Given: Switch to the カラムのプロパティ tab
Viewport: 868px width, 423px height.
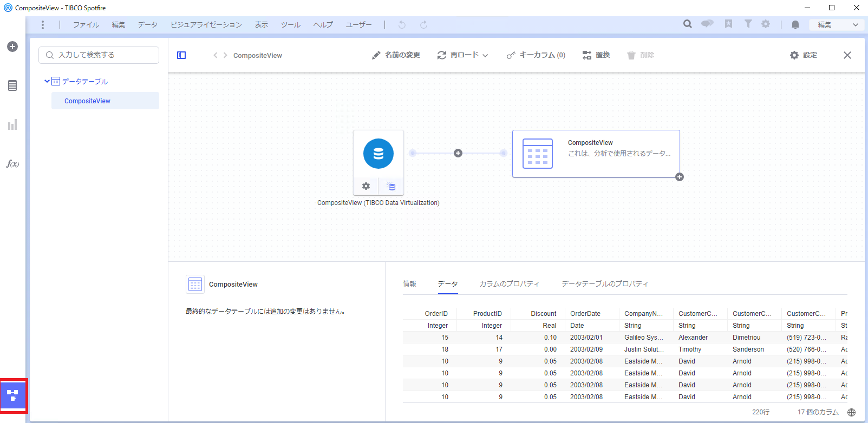Looking at the screenshot, I should pyautogui.click(x=510, y=284).
